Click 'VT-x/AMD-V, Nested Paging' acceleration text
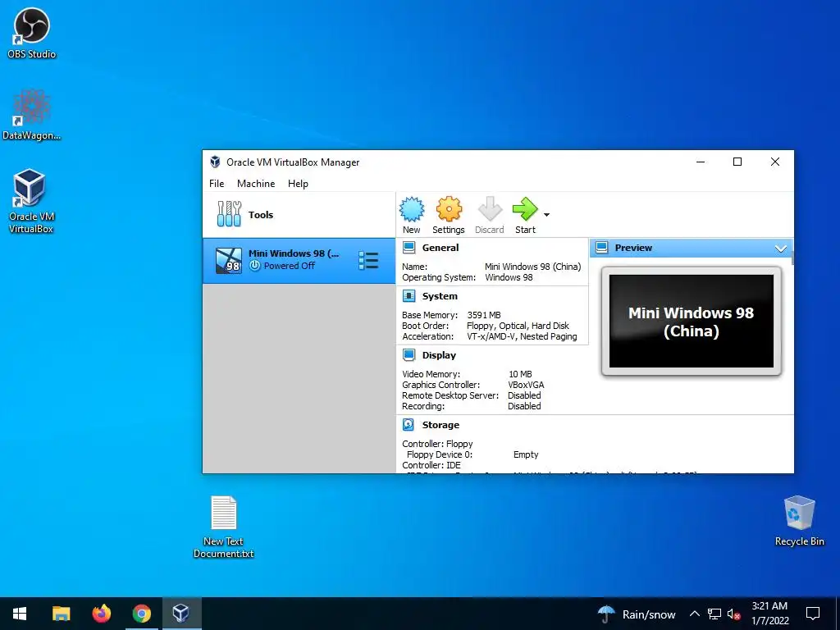Screen dimensions: 840x630 [522, 336]
